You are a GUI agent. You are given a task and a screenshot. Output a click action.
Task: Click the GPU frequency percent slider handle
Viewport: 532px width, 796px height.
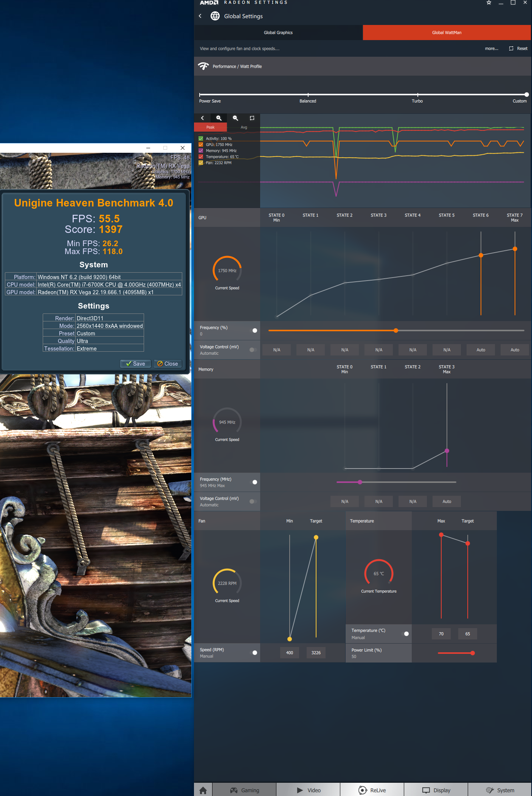396,331
